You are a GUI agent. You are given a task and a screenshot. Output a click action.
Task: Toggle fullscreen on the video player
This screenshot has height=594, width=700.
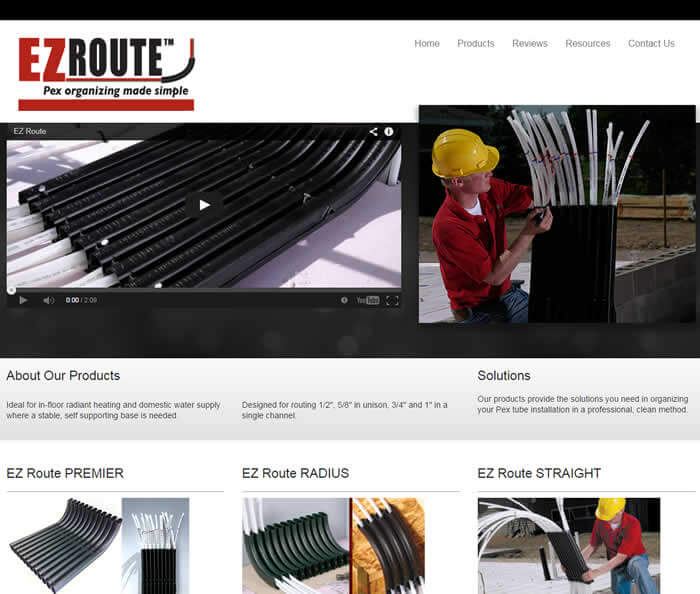point(392,300)
